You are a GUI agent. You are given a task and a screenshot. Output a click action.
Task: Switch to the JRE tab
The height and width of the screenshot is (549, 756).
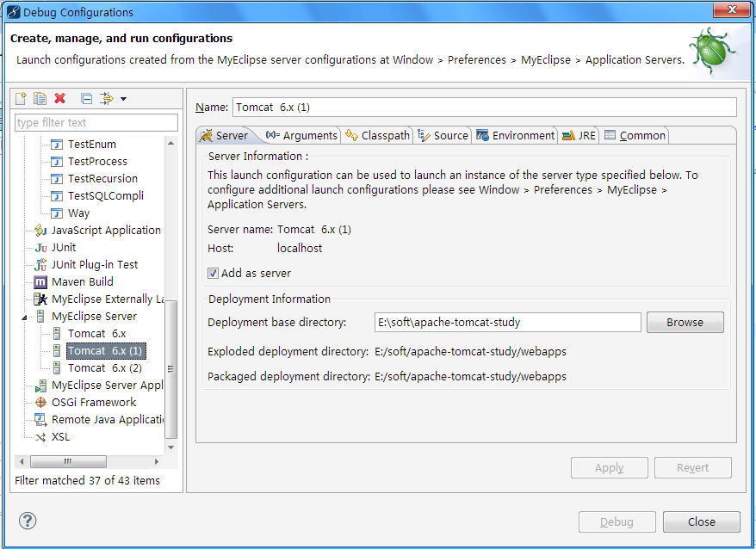tap(579, 135)
